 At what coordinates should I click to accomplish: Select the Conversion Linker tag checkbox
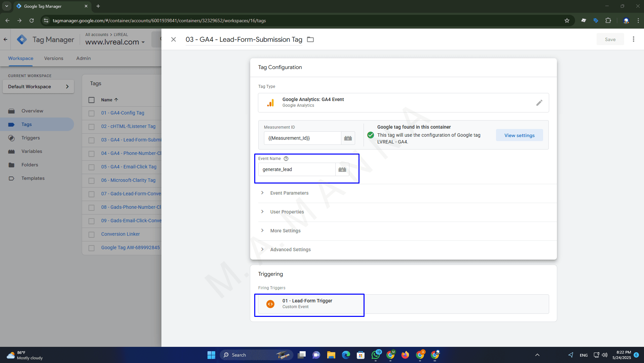click(x=91, y=234)
